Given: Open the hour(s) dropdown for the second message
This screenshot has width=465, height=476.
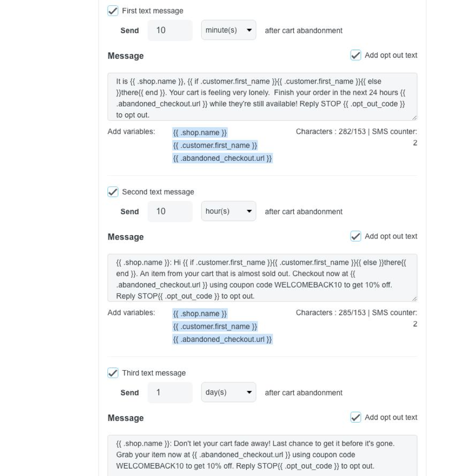Looking at the screenshot, I should [x=228, y=211].
